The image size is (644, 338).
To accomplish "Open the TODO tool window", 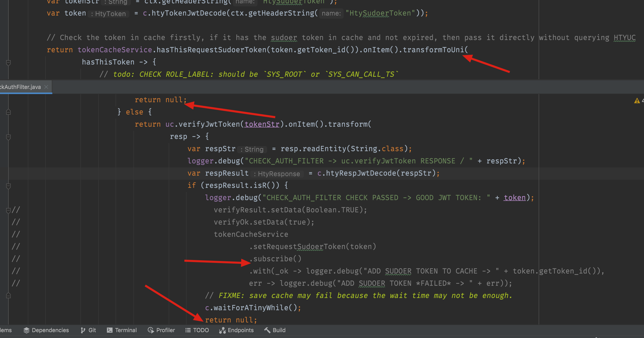I will [x=197, y=330].
